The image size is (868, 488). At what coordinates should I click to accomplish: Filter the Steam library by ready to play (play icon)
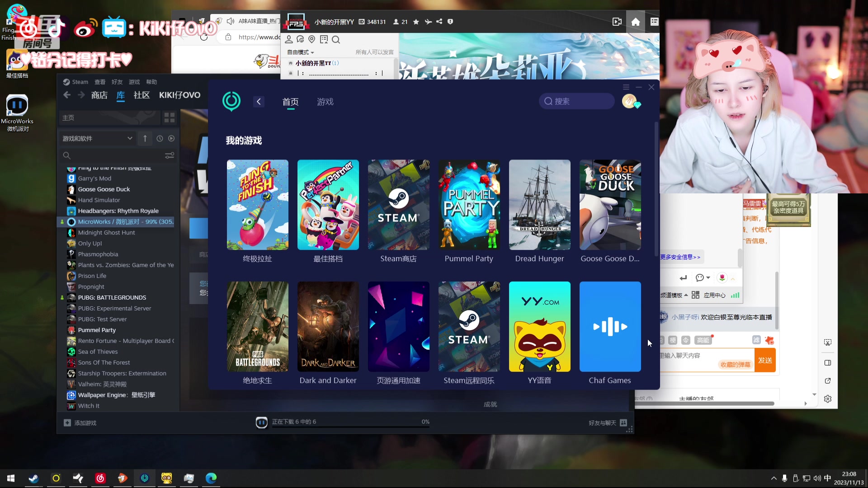pyautogui.click(x=171, y=139)
